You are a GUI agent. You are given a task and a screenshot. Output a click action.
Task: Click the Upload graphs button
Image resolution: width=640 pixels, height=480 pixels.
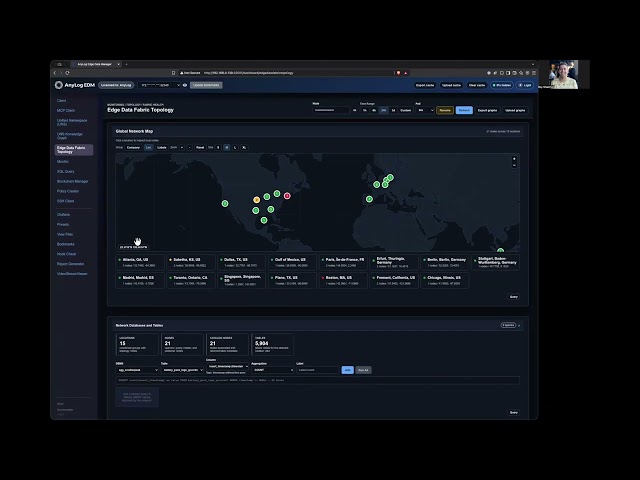point(515,110)
